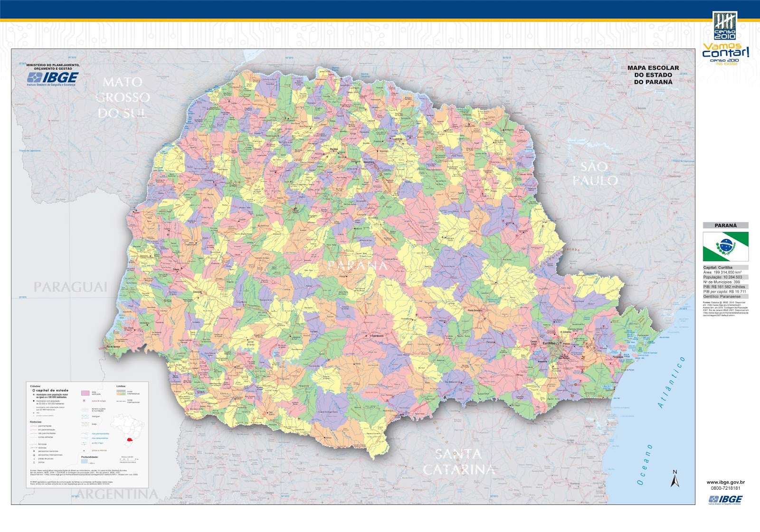The width and height of the screenshot is (760, 532).
Task: Click the PARAGUAI country label
Action: 70,287
